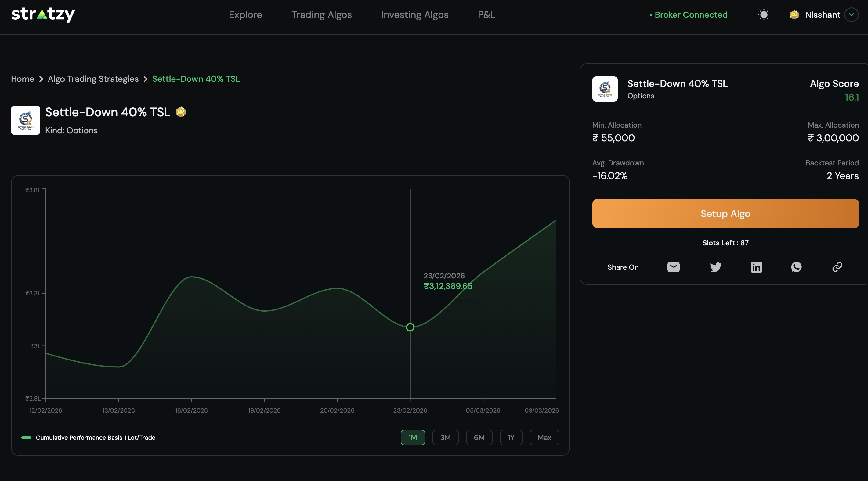Viewport: 868px width, 481px height.
Task: Click the Setup Algo button
Action: [x=725, y=213]
